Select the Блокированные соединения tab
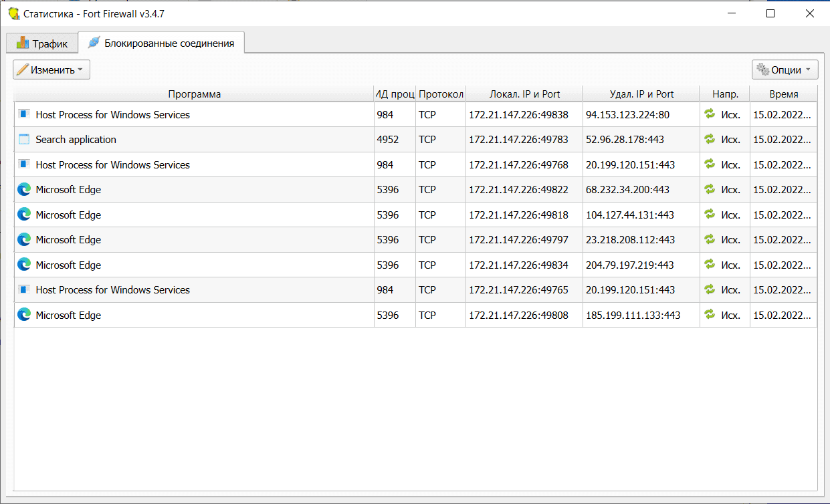 click(161, 43)
